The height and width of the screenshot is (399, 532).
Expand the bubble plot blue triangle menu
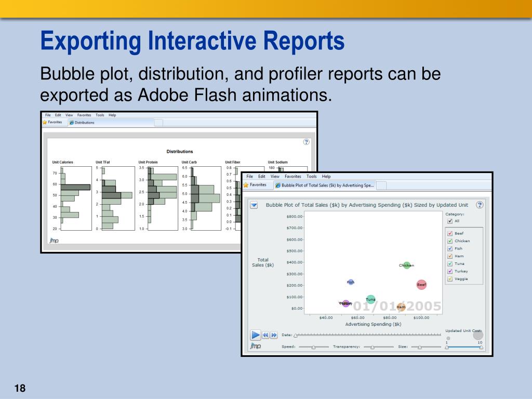click(x=254, y=205)
